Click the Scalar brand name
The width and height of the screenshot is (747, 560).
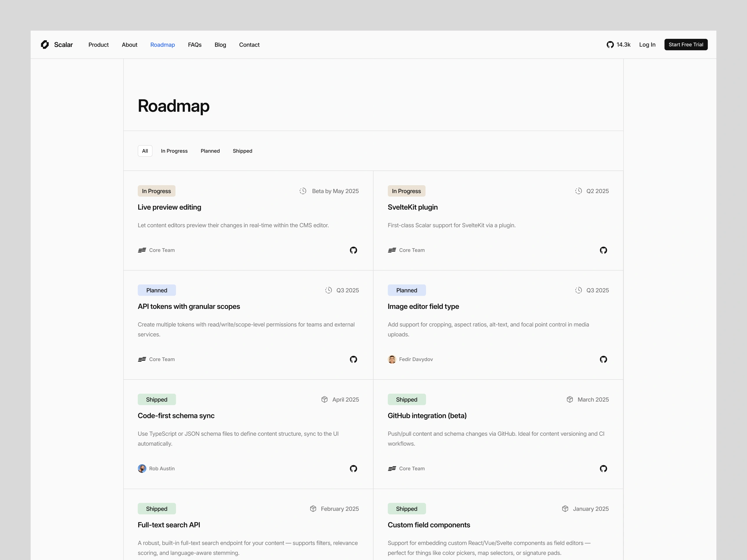point(64,45)
